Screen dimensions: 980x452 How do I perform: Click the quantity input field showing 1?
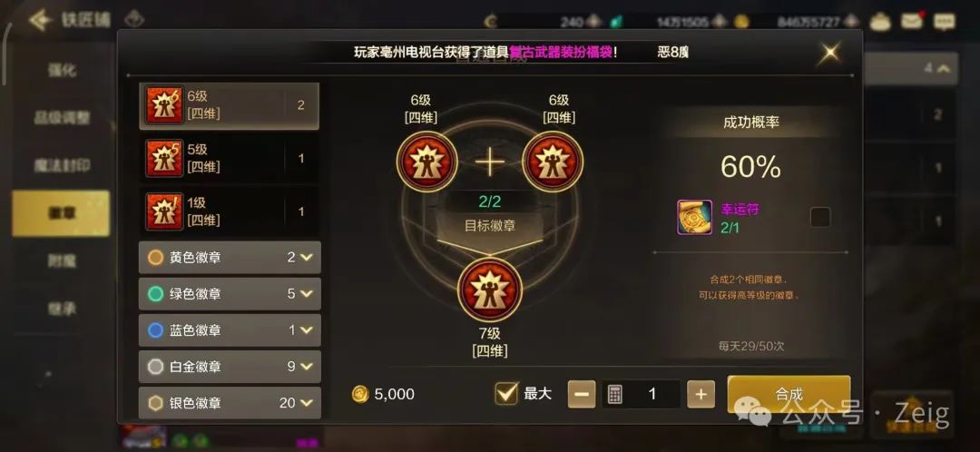tap(642, 394)
